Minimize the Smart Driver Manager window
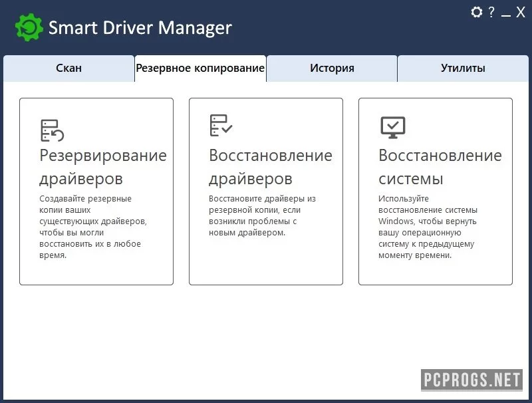The height and width of the screenshot is (403, 532). 505,15
